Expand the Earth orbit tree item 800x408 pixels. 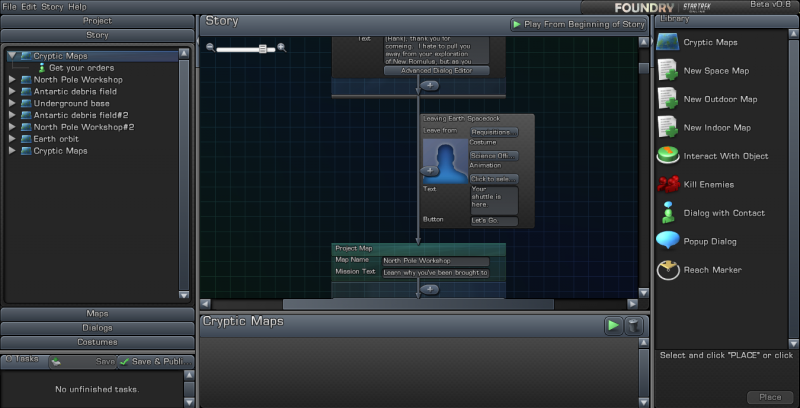click(12, 139)
